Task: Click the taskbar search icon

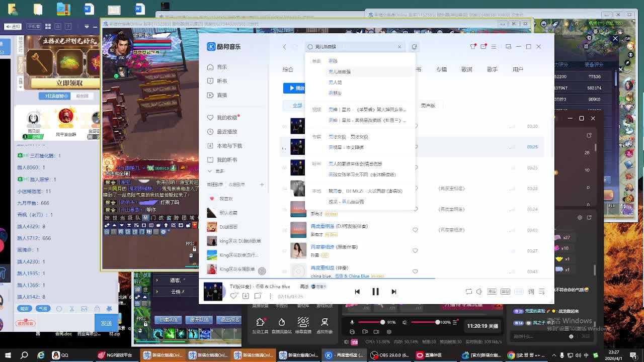Action: click(x=24, y=355)
